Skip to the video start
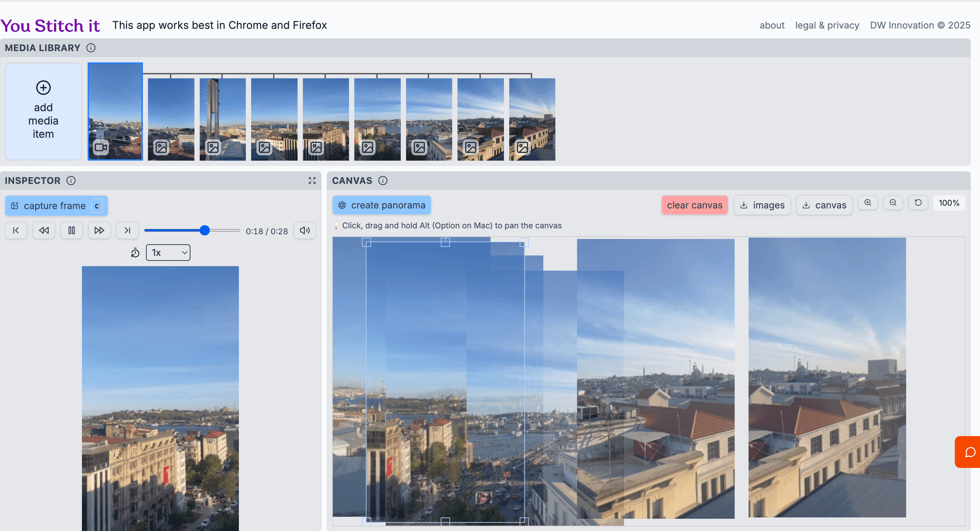Image resolution: width=980 pixels, height=531 pixels. pyautogui.click(x=16, y=231)
